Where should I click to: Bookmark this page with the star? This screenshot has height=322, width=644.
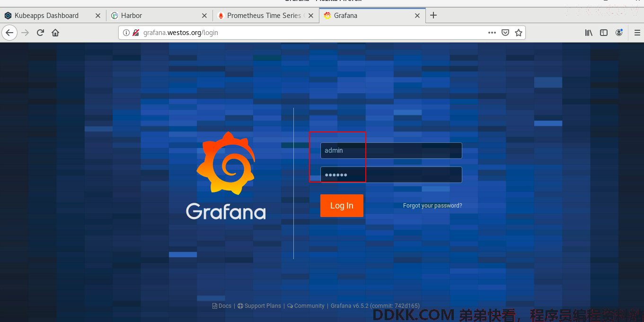(x=519, y=33)
